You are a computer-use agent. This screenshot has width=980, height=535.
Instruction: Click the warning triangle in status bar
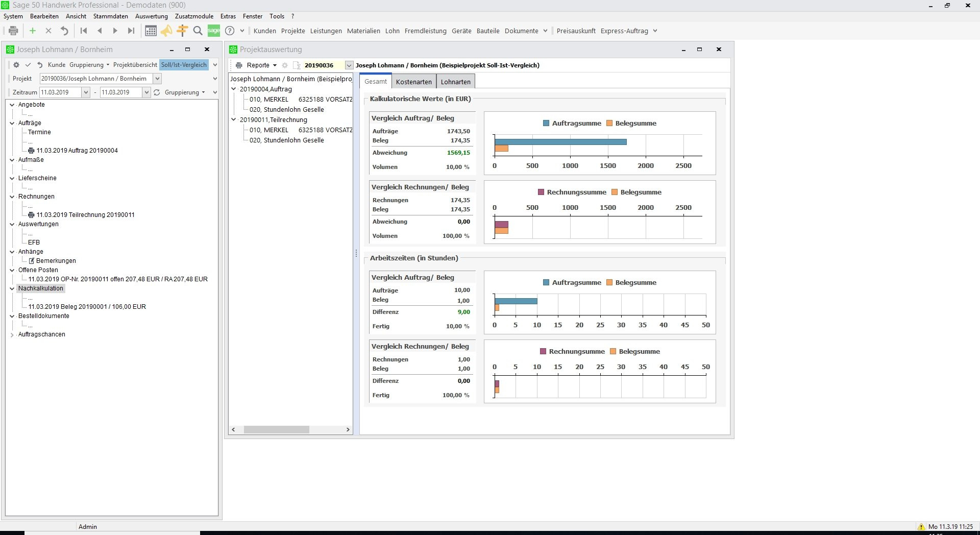[x=921, y=527]
